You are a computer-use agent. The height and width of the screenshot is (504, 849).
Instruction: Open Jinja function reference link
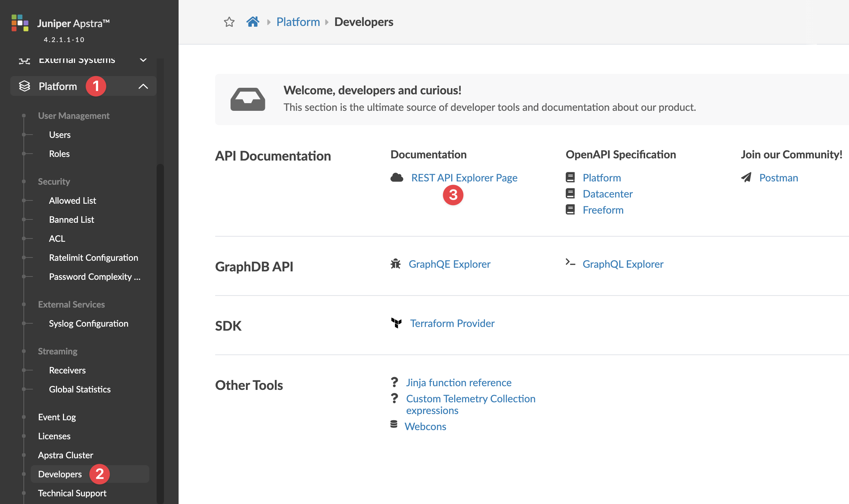coord(459,383)
